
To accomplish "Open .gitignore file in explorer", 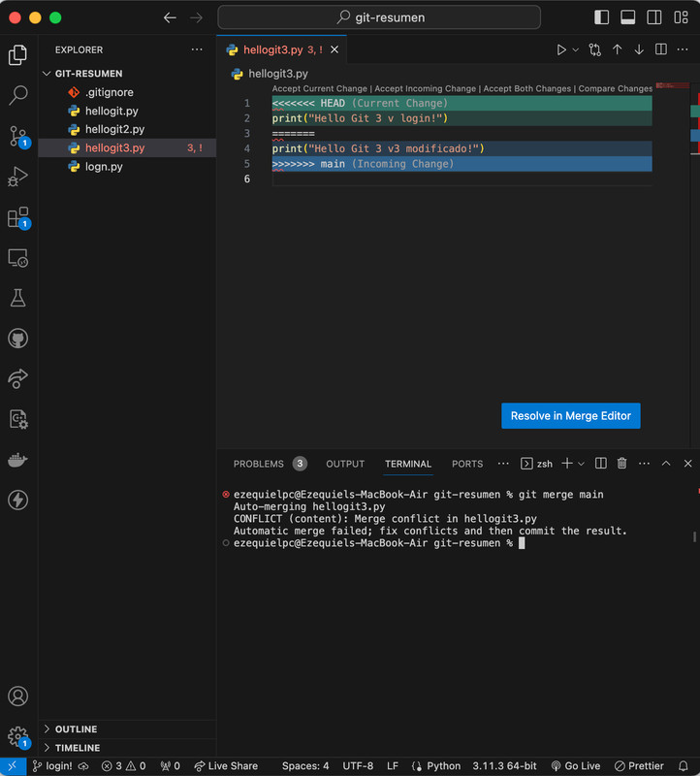I will click(x=127, y=92).
